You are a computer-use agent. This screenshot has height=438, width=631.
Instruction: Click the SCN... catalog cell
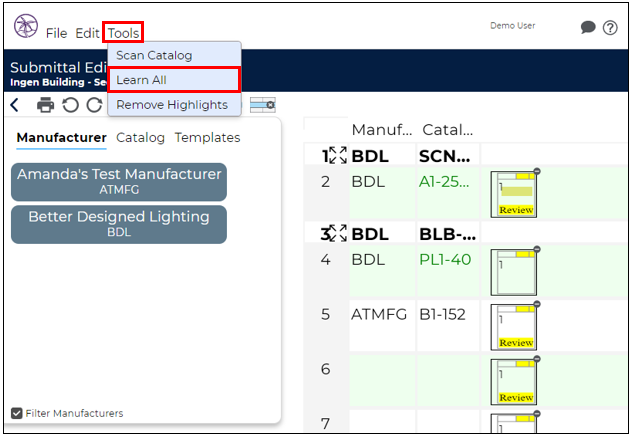447,156
